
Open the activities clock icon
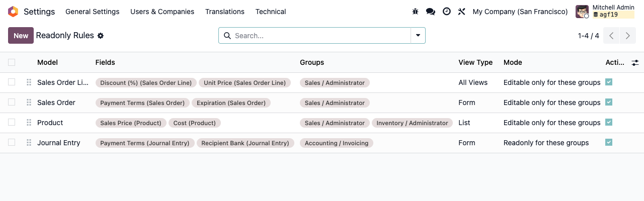tap(447, 12)
